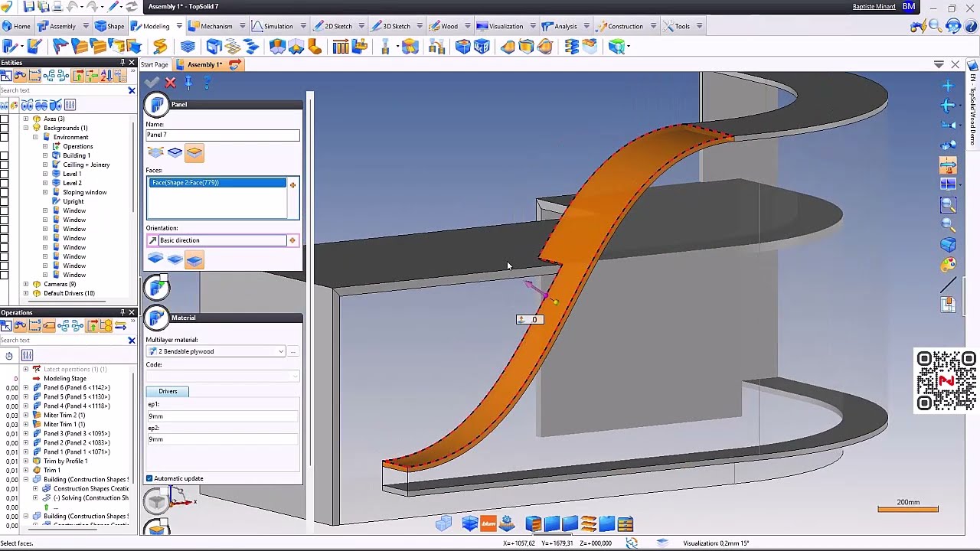Expand the Default Drivers (18) node

click(x=26, y=293)
